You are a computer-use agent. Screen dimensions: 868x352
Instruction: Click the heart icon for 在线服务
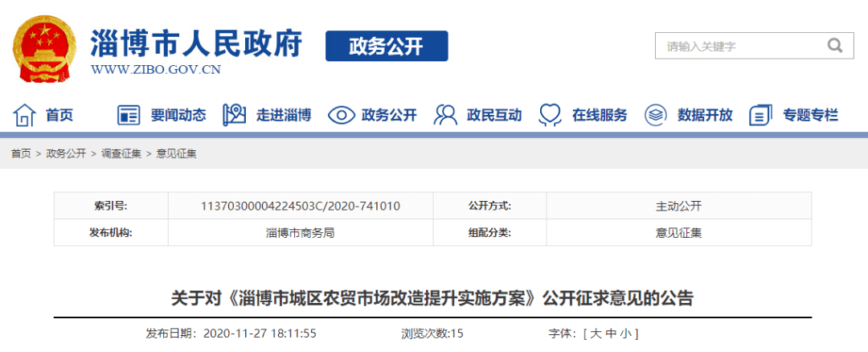551,115
